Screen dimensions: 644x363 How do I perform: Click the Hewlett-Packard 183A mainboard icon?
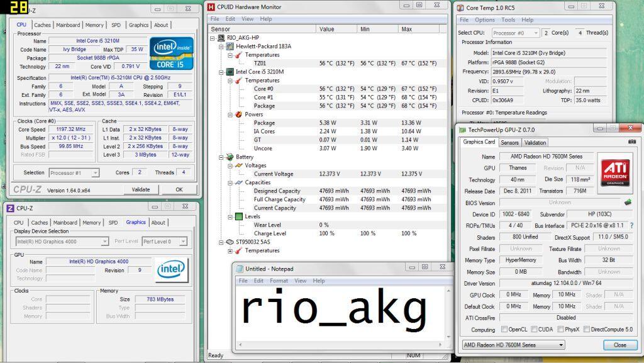230,47
